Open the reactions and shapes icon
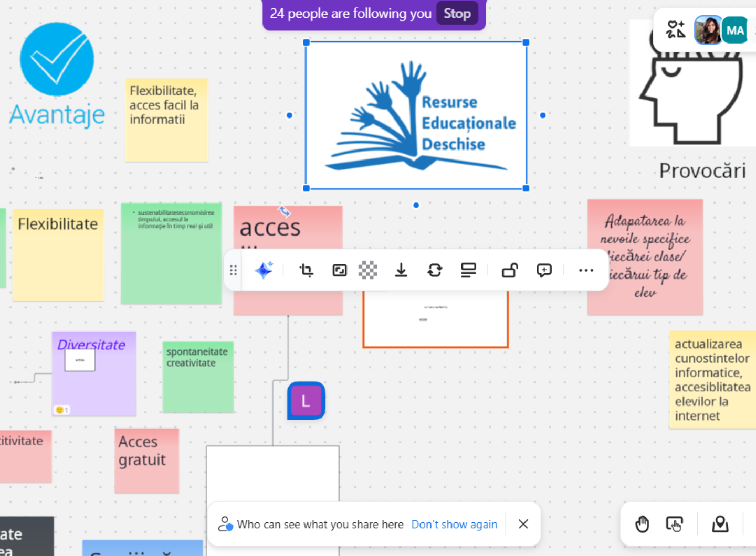756x556 pixels. [x=676, y=30]
